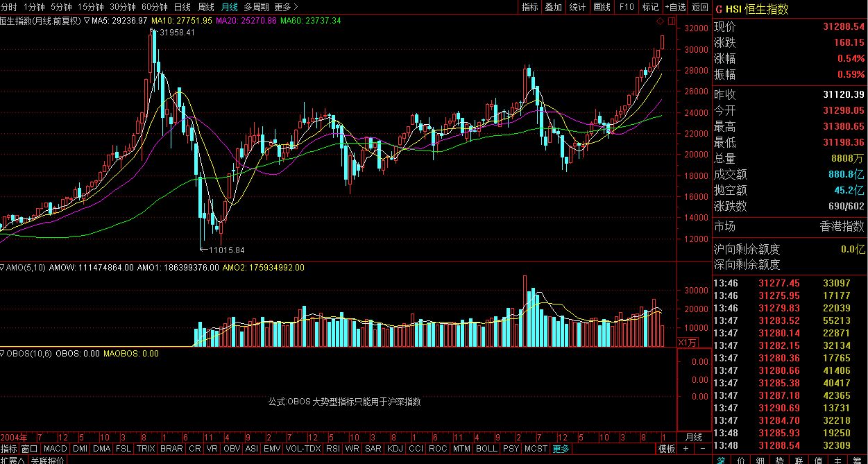Select the 月线 monthly chart tab

[230, 6]
